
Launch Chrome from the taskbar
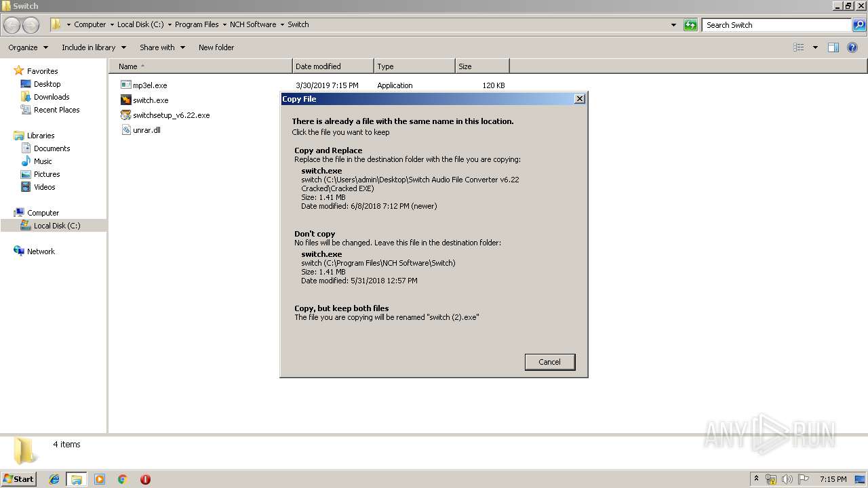click(x=123, y=479)
